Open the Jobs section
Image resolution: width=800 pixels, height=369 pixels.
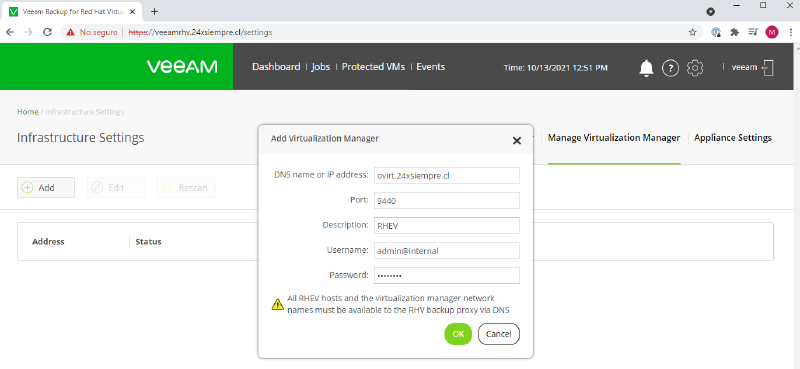[x=321, y=67]
